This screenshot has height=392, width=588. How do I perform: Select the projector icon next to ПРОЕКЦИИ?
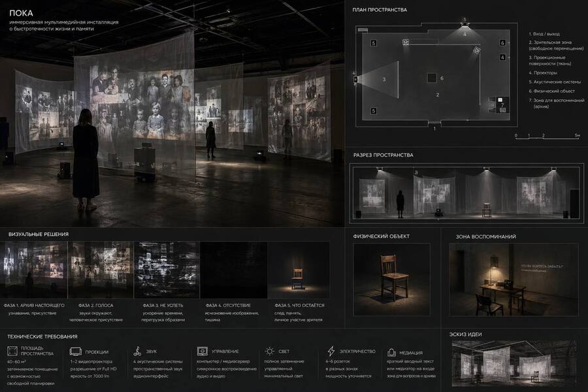tap(75, 351)
